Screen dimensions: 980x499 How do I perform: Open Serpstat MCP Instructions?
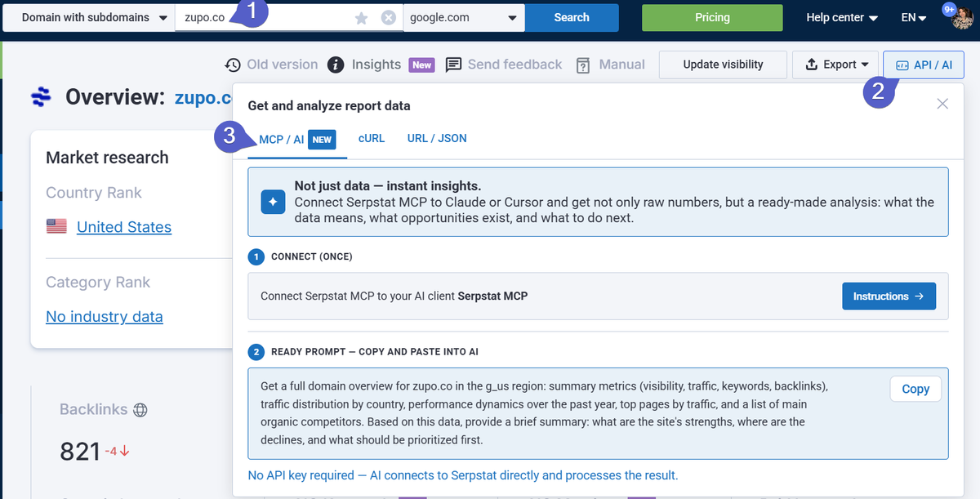pos(889,296)
